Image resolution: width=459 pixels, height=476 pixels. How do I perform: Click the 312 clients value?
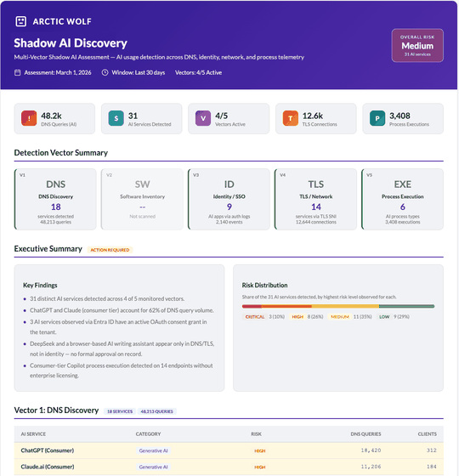tap(432, 450)
